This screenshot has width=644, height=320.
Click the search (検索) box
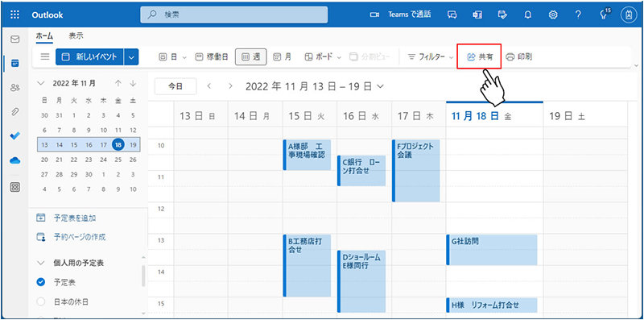(x=234, y=15)
